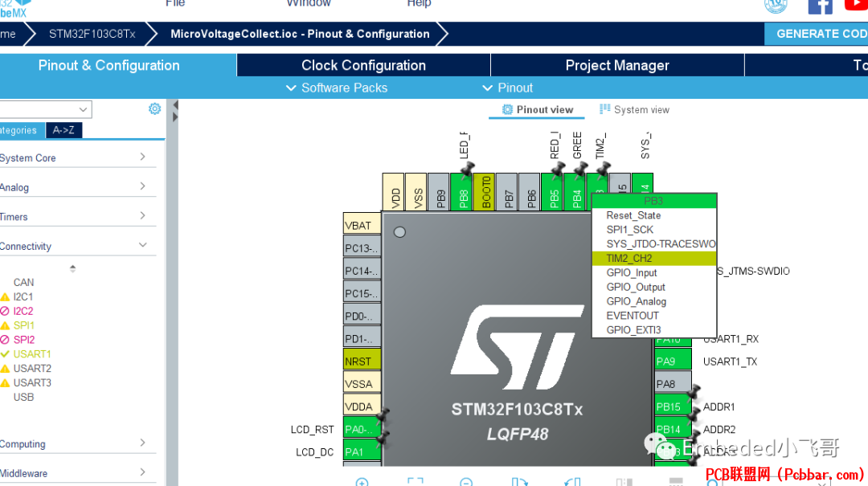The width and height of the screenshot is (868, 486).
Task: Click the USART1_TX pin label
Action: [x=730, y=361]
